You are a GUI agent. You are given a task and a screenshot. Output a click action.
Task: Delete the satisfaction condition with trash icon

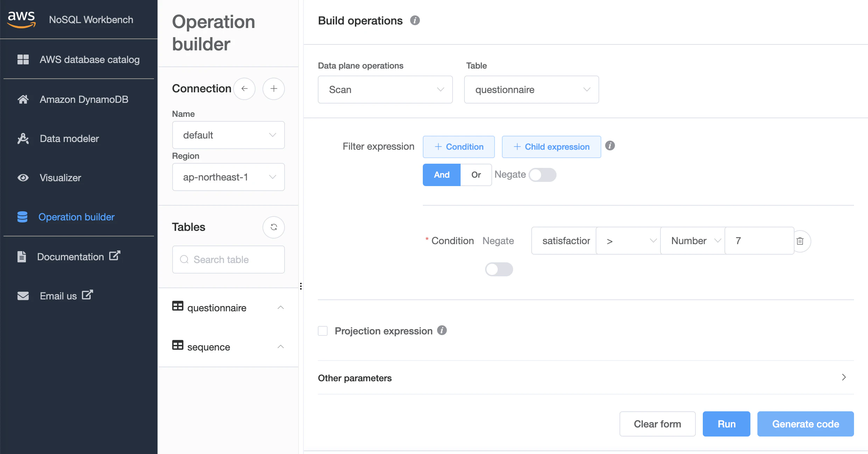[800, 241]
